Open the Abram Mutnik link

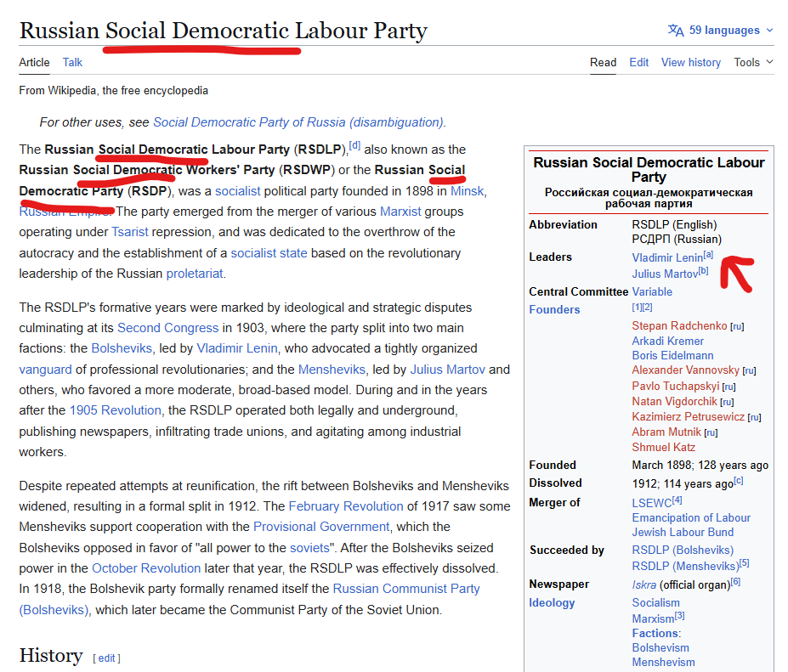pos(666,432)
